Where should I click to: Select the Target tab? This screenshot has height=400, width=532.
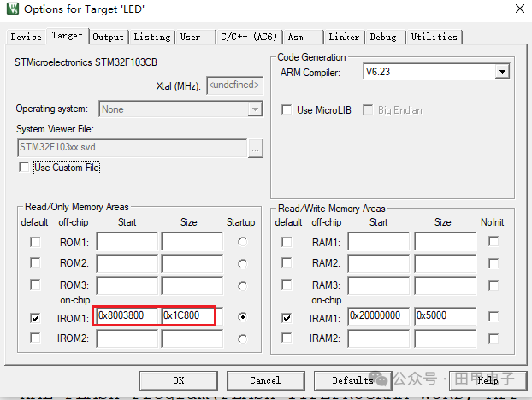point(68,36)
